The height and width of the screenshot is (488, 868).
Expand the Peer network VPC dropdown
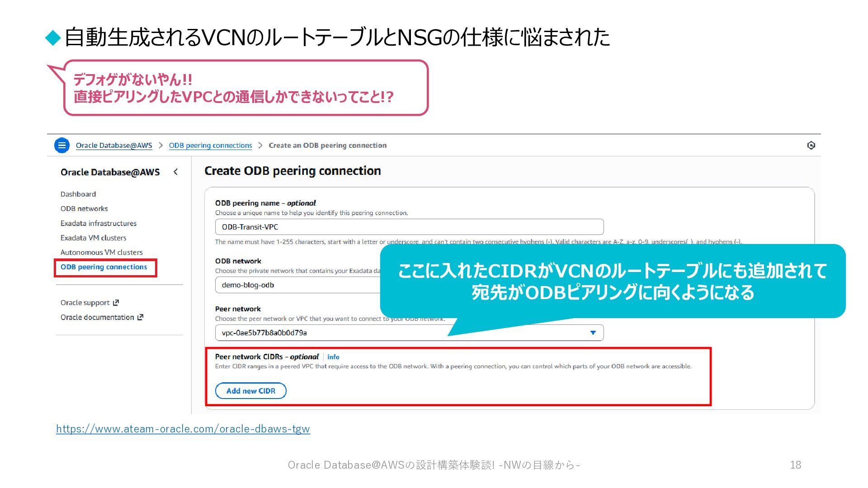pos(410,333)
